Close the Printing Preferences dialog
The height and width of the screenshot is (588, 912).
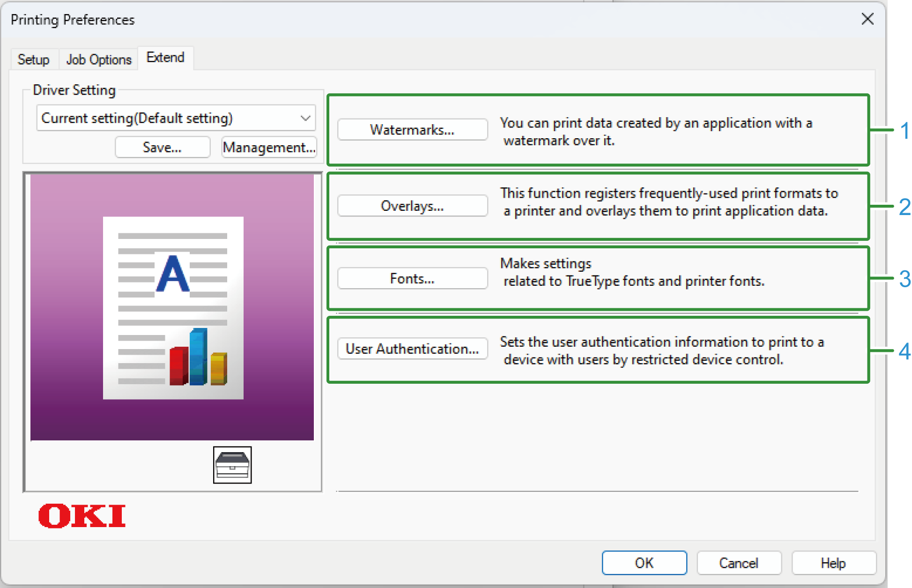867,19
